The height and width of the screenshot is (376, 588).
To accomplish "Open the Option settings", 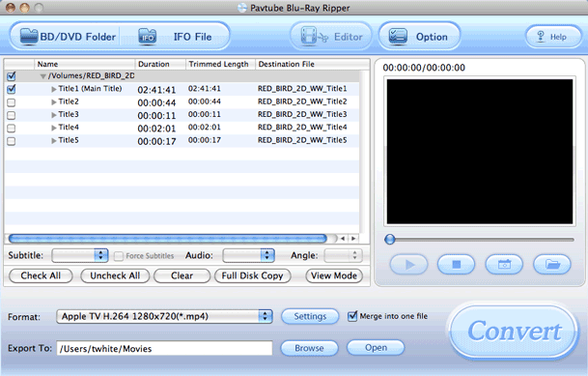I will click(419, 37).
